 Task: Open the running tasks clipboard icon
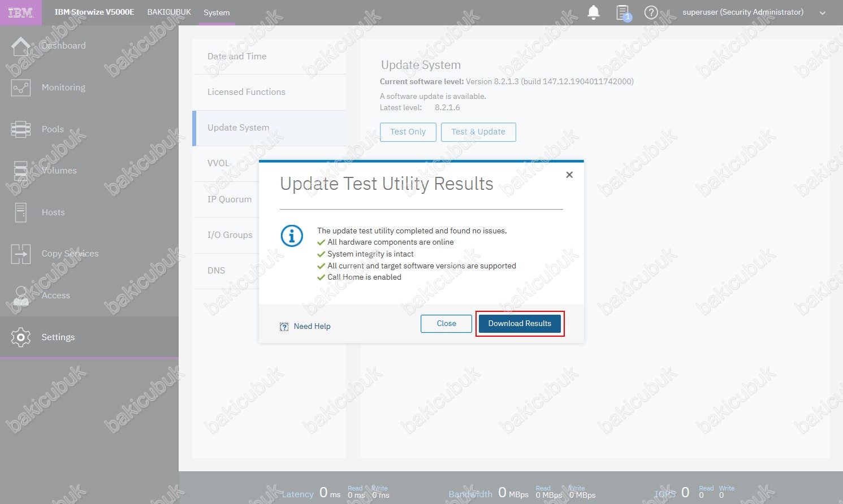pyautogui.click(x=623, y=12)
